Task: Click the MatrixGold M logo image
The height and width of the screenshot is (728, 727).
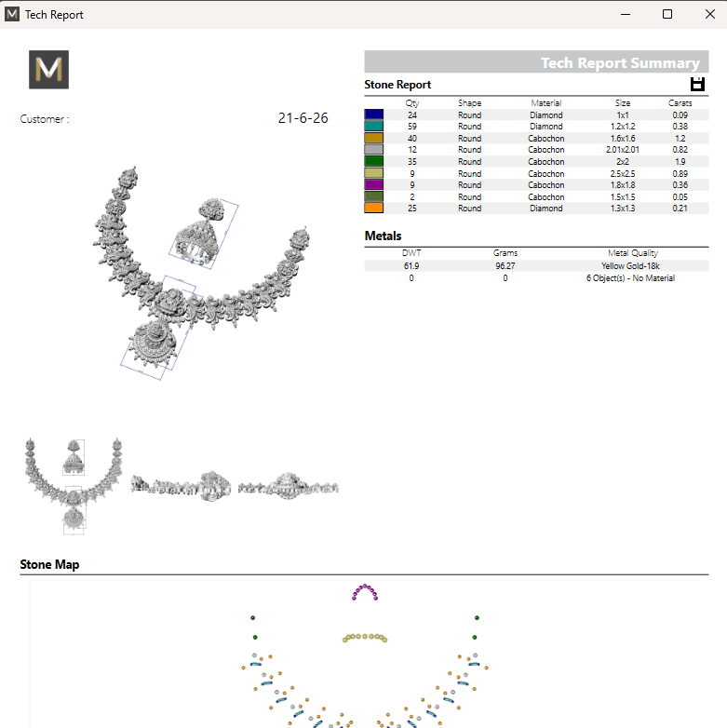Action: pyautogui.click(x=48, y=70)
